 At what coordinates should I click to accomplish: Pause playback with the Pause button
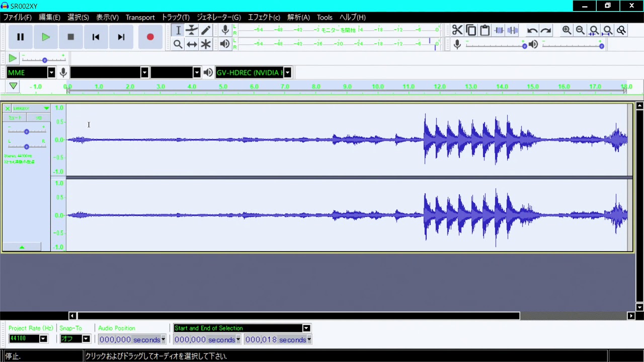click(21, 37)
